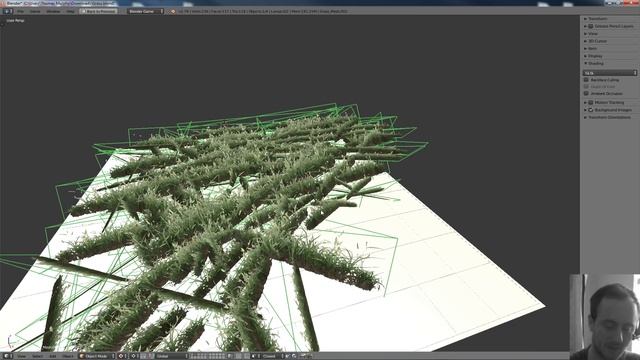Toggle the Motion Tracking checkbox

point(591,102)
